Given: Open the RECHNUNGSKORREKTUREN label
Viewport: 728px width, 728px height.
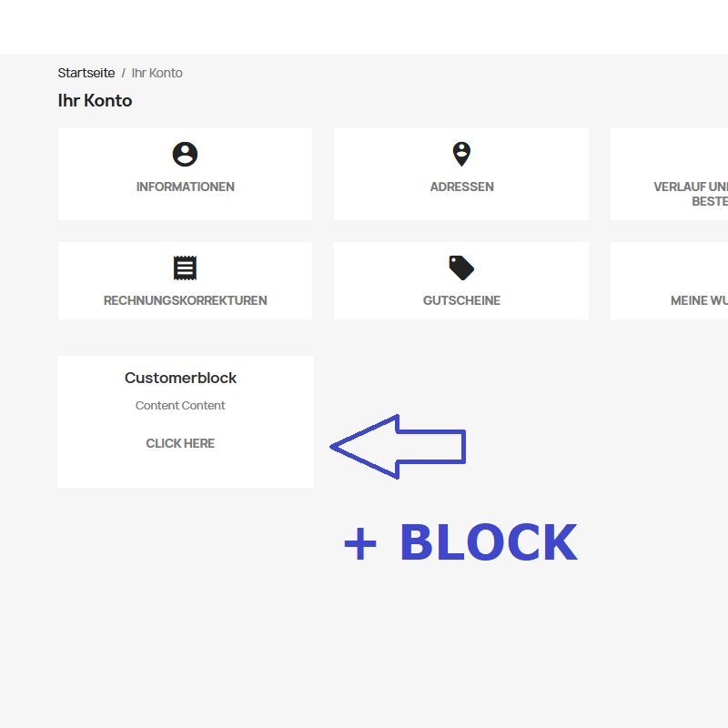Looking at the screenshot, I should (x=186, y=300).
